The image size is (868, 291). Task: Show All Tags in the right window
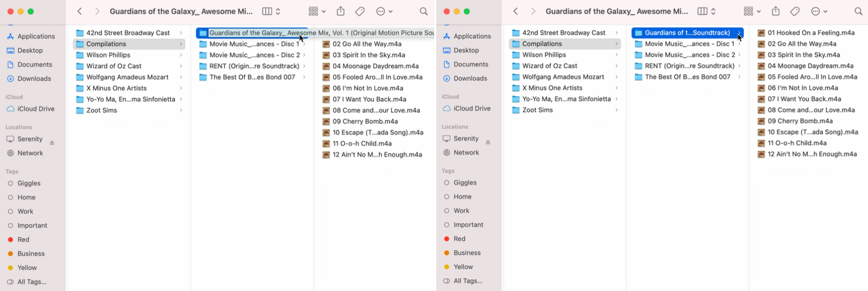tap(469, 281)
